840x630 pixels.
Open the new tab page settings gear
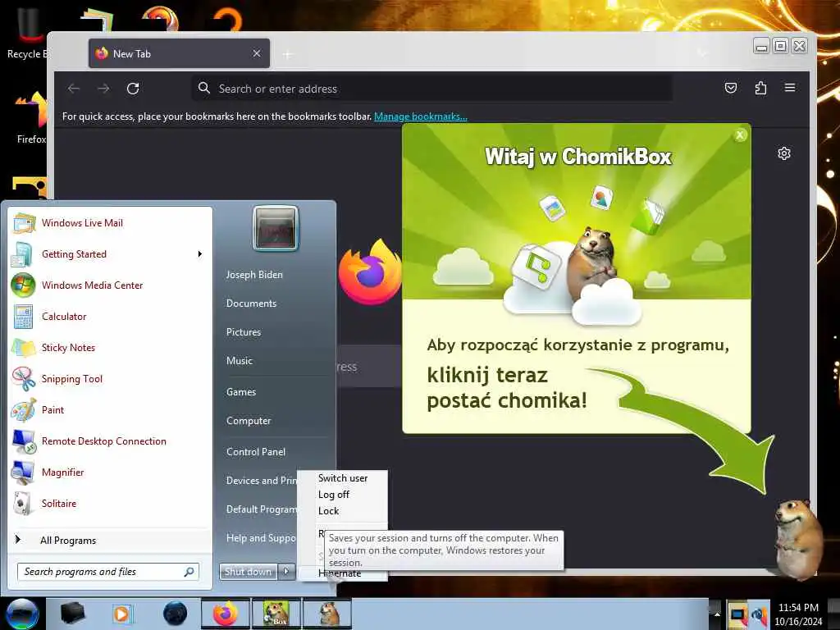tap(783, 153)
